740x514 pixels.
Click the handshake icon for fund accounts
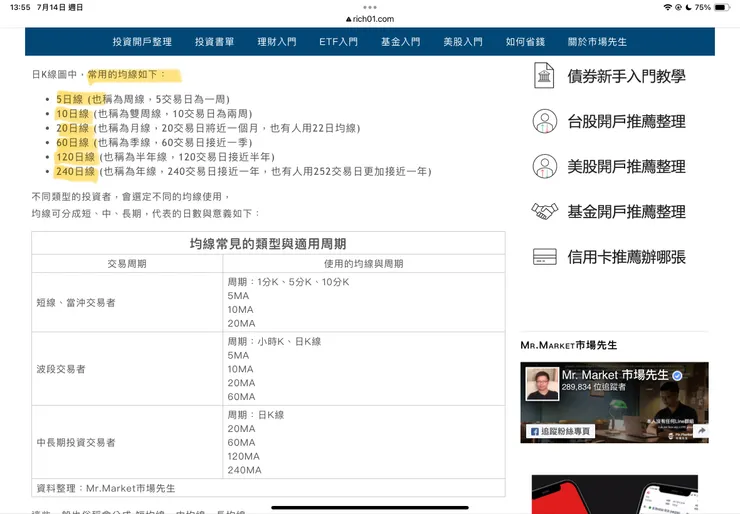[x=545, y=211]
